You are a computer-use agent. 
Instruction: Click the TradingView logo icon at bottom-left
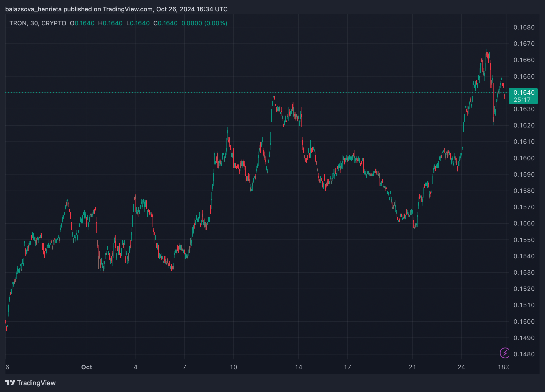tap(10, 383)
